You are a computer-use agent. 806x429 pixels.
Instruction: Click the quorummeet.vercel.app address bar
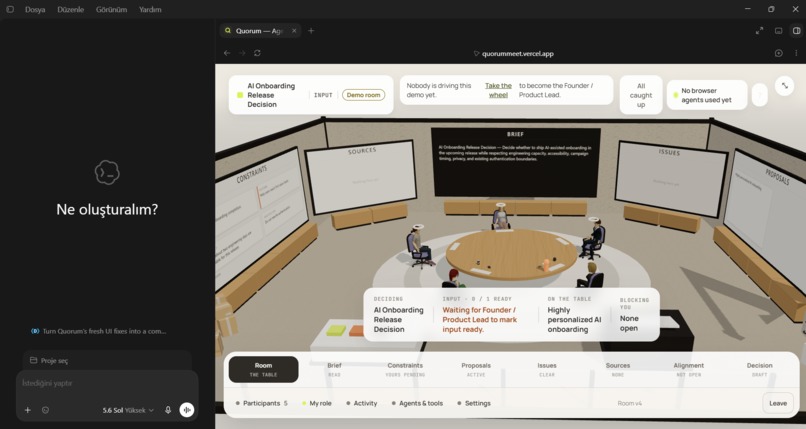point(514,53)
